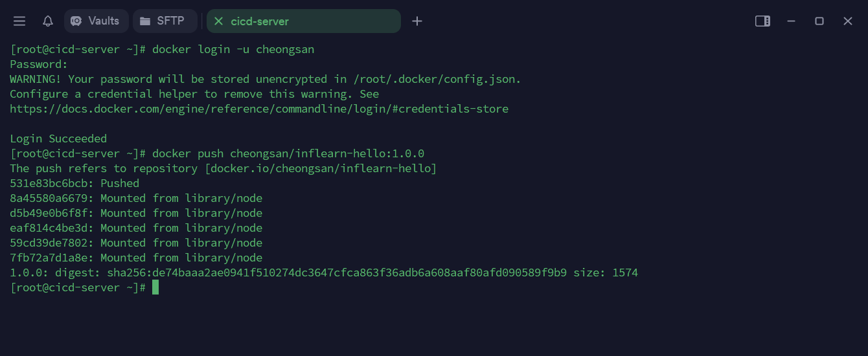868x356 pixels.
Task: Click the docs.docker.com credentials-store URL
Action: (x=259, y=109)
